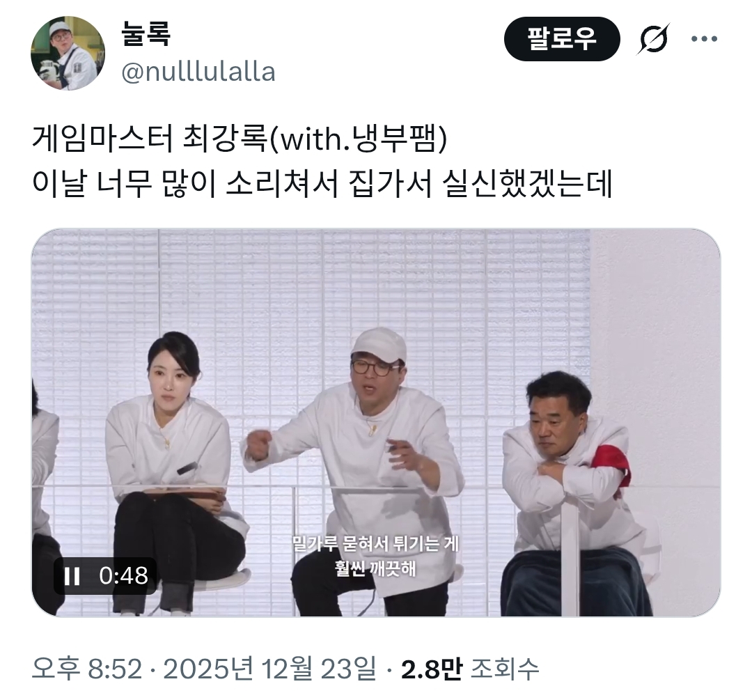Click the 팔로우 follow button

click(562, 39)
